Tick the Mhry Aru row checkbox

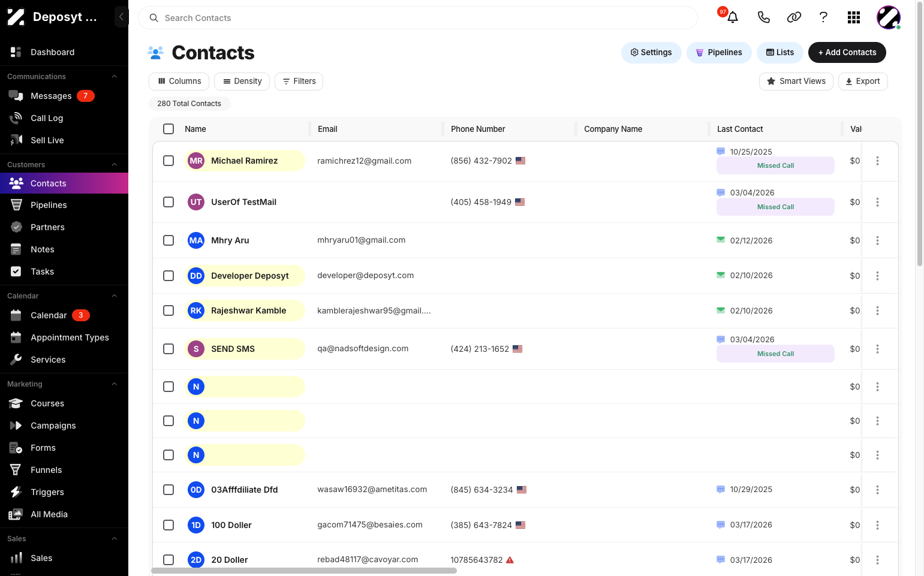point(168,240)
